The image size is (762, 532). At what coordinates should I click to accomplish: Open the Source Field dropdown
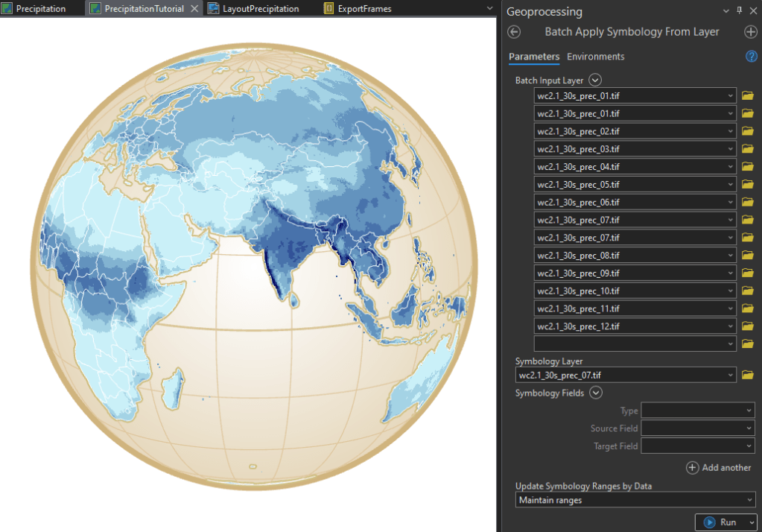[x=698, y=428]
